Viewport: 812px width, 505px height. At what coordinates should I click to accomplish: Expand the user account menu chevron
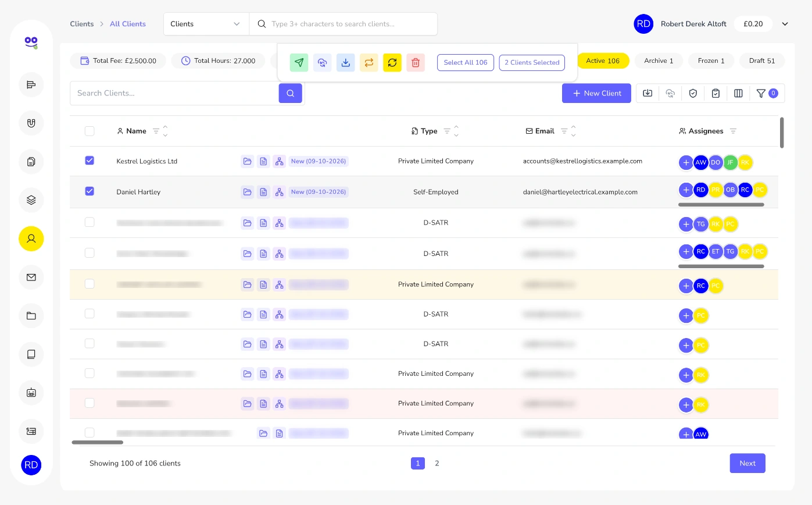[785, 24]
